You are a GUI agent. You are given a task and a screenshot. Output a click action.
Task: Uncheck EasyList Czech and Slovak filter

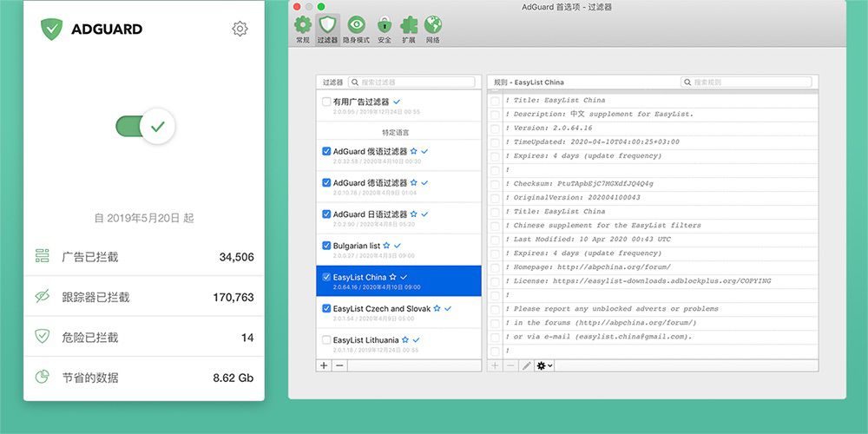coord(326,308)
